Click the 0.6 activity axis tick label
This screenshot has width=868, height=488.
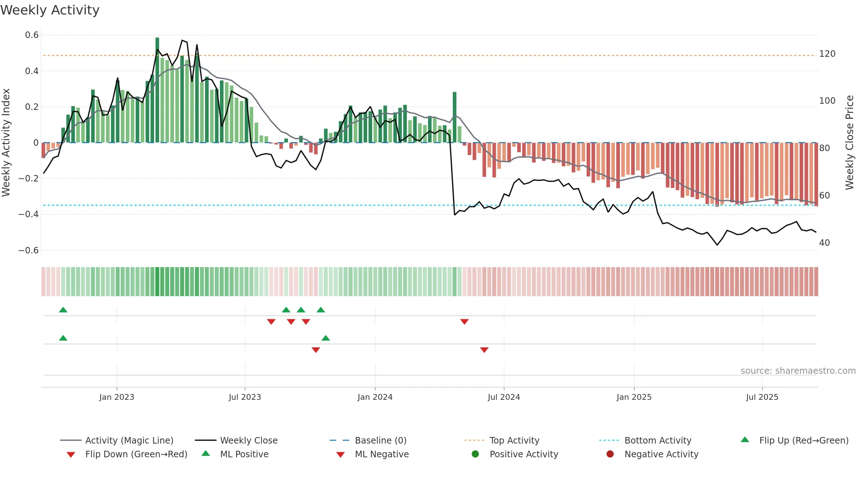tap(32, 35)
